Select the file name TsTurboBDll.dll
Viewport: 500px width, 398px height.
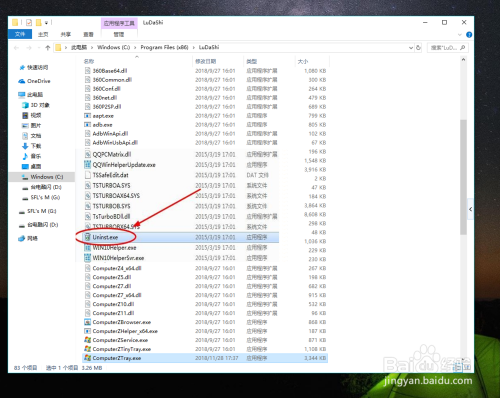point(111,216)
